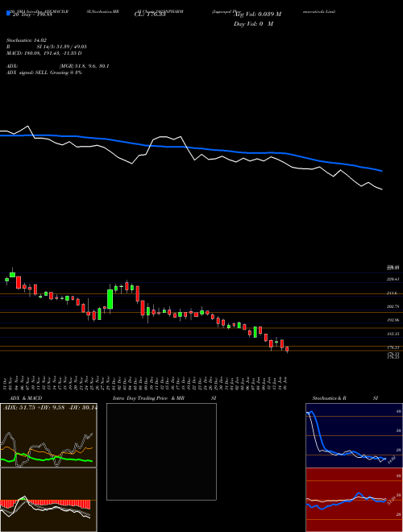Select the '20 Day = 190.88' legend text
403x532 pixels.
point(32,15)
